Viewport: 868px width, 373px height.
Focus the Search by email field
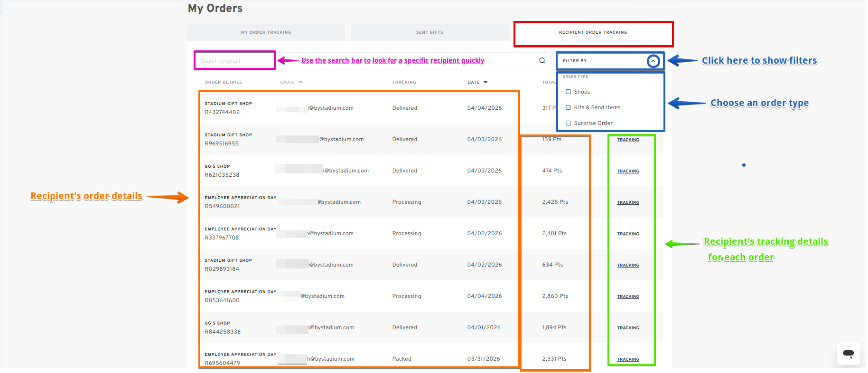(234, 61)
